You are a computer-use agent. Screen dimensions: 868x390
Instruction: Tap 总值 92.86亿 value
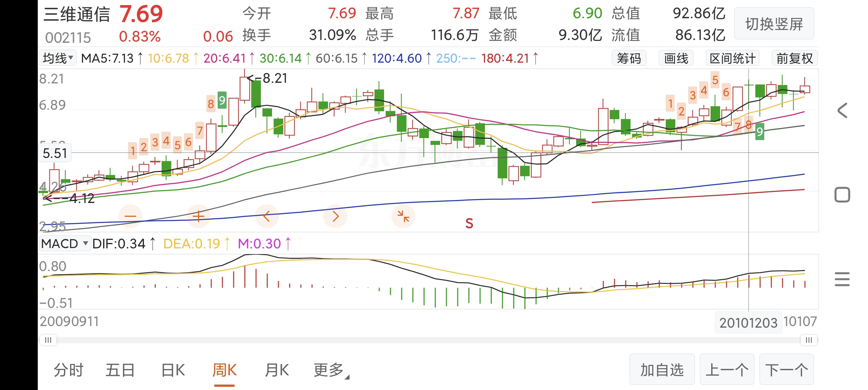tap(699, 13)
